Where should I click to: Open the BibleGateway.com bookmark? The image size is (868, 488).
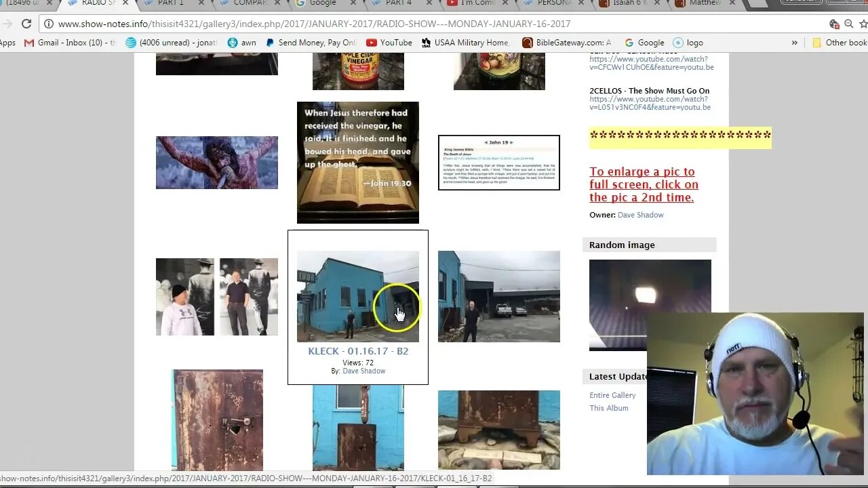[567, 42]
